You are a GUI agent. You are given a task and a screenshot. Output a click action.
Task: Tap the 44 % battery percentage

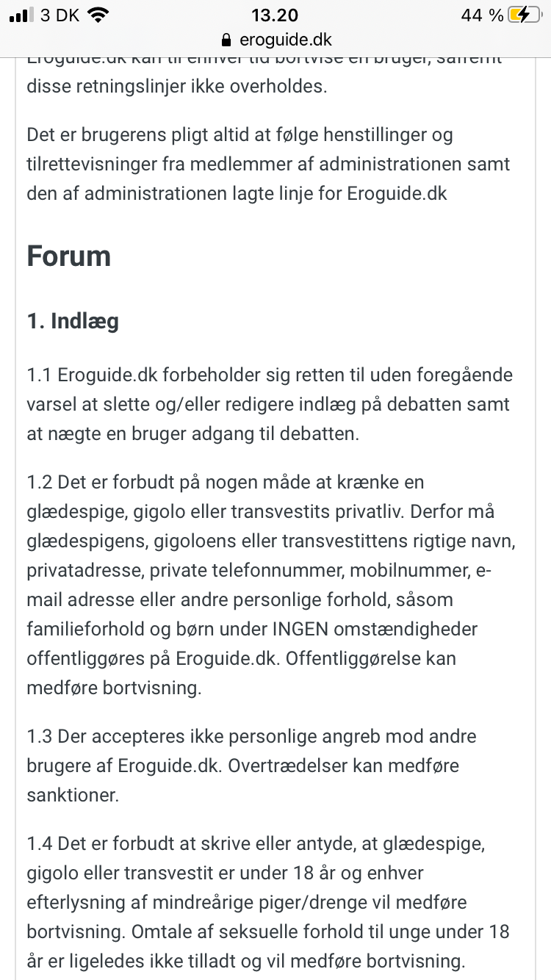pos(482,15)
